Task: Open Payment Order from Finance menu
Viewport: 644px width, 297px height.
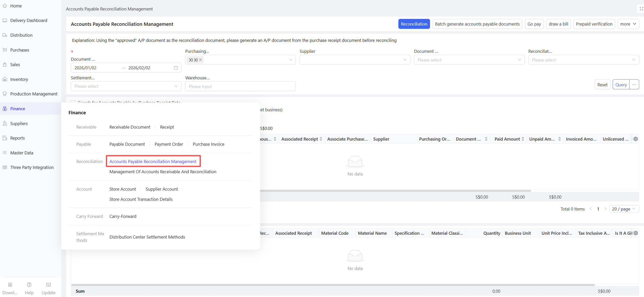Action: coord(169,144)
